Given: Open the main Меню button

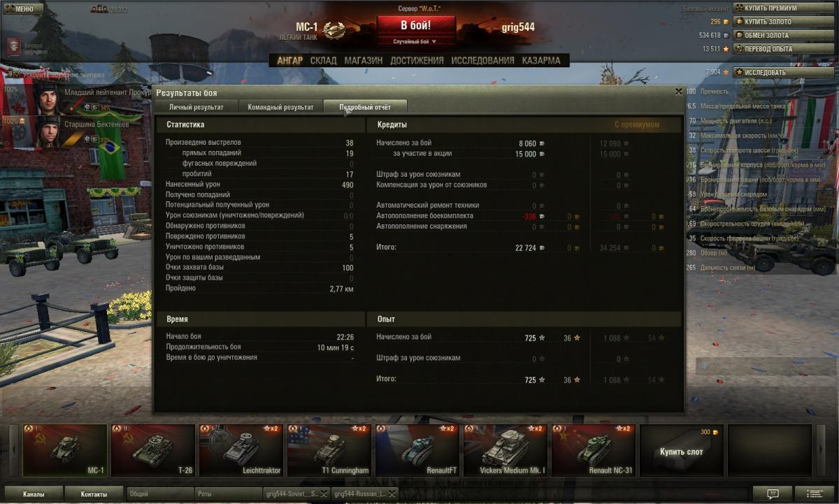Looking at the screenshot, I should [23, 9].
